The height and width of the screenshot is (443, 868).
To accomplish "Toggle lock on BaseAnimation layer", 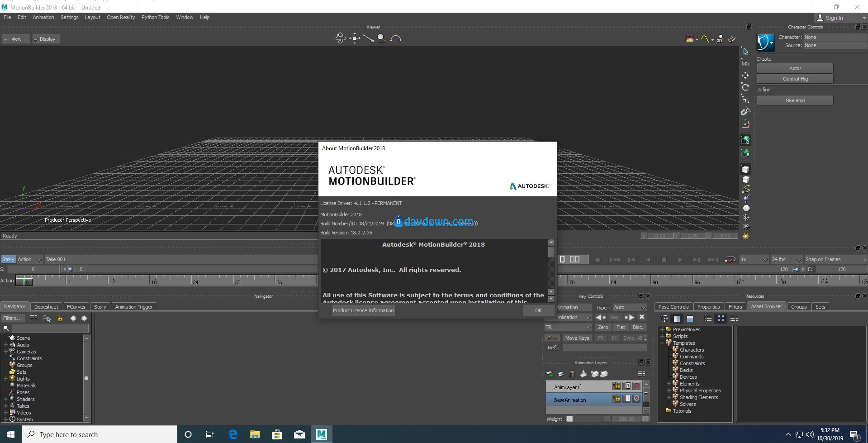I will (616, 399).
